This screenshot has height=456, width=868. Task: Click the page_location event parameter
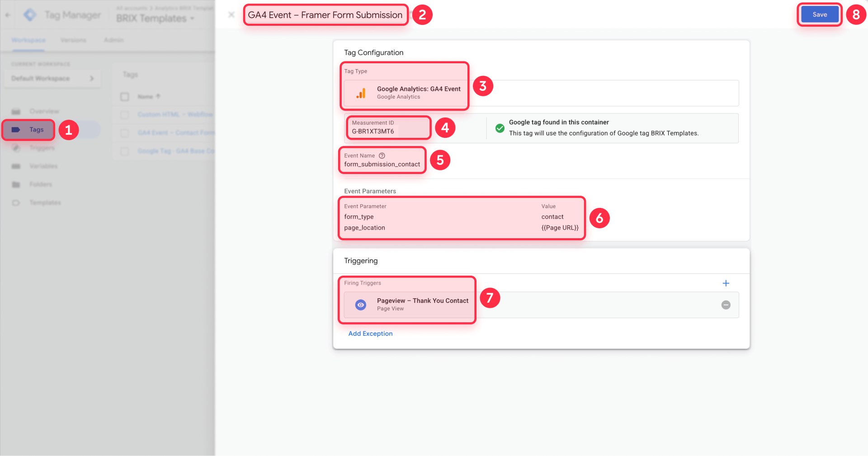point(364,228)
